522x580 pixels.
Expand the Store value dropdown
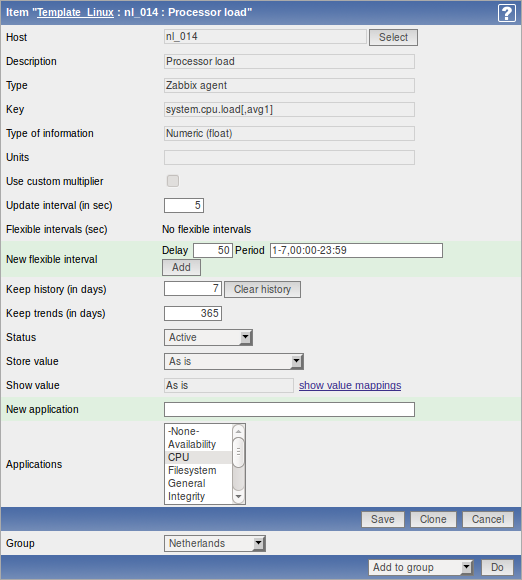[x=234, y=361]
